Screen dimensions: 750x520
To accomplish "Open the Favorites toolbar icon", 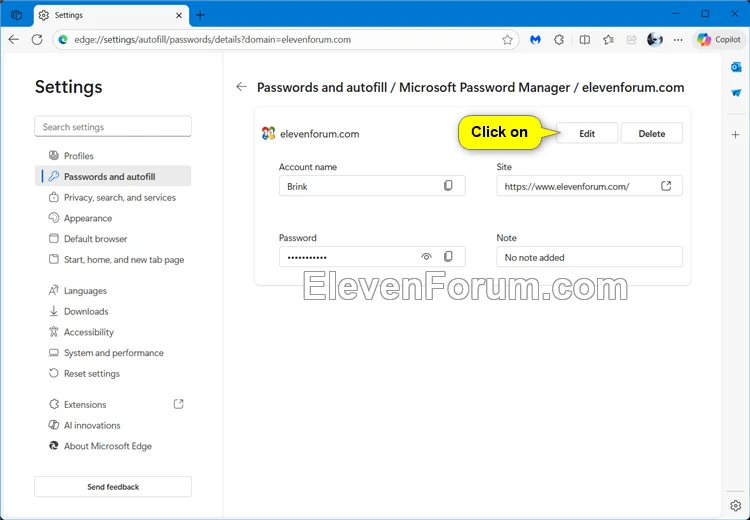I will (608, 40).
